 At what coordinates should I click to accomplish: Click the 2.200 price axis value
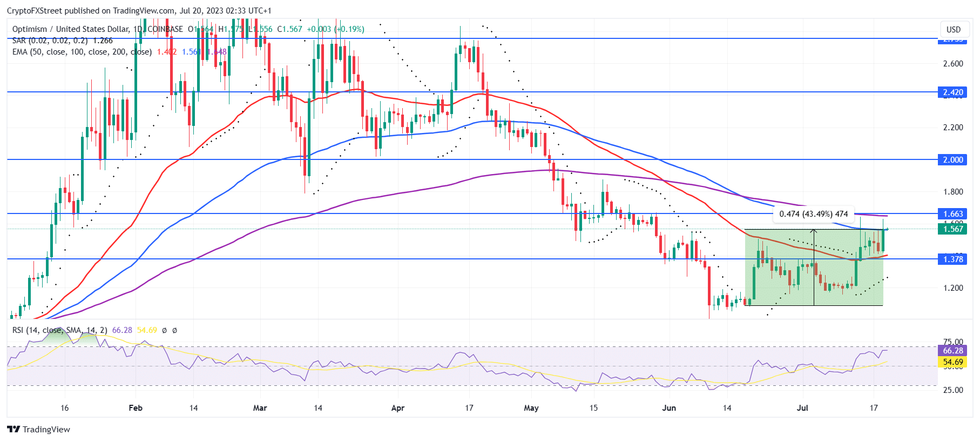[953, 128]
